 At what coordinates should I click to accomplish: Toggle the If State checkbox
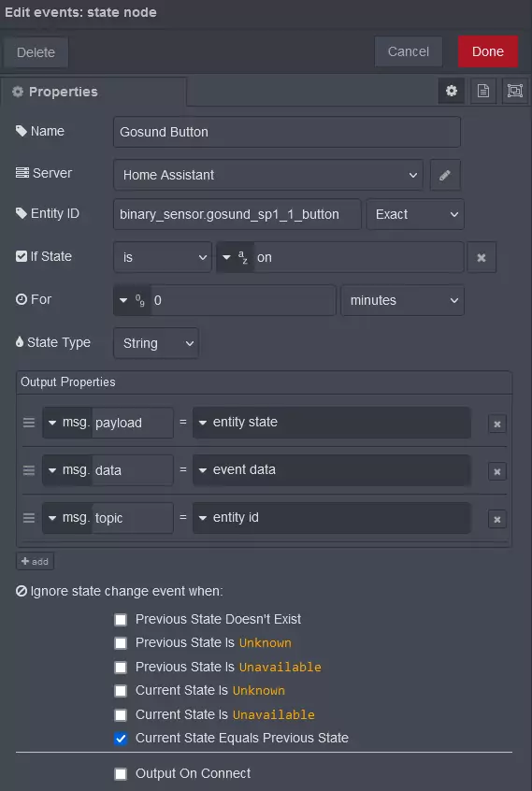point(22,256)
